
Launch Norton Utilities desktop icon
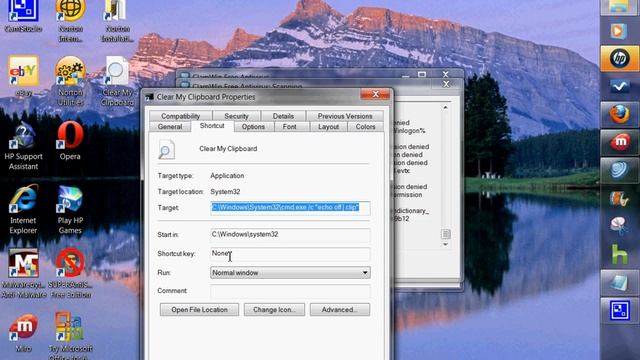point(70,81)
